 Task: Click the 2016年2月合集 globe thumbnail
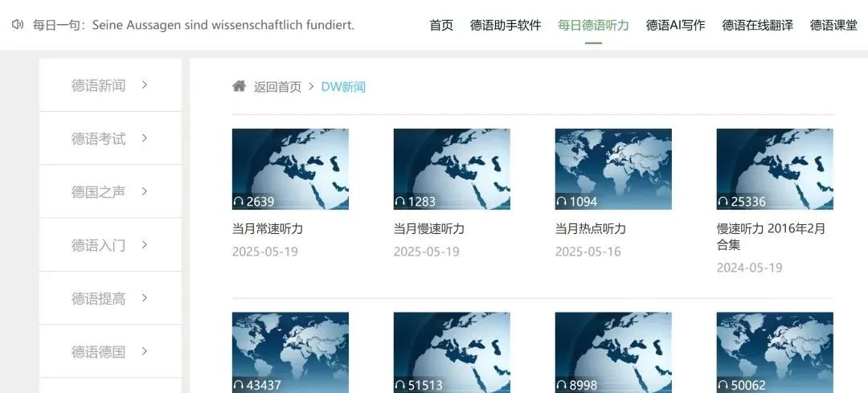[775, 170]
